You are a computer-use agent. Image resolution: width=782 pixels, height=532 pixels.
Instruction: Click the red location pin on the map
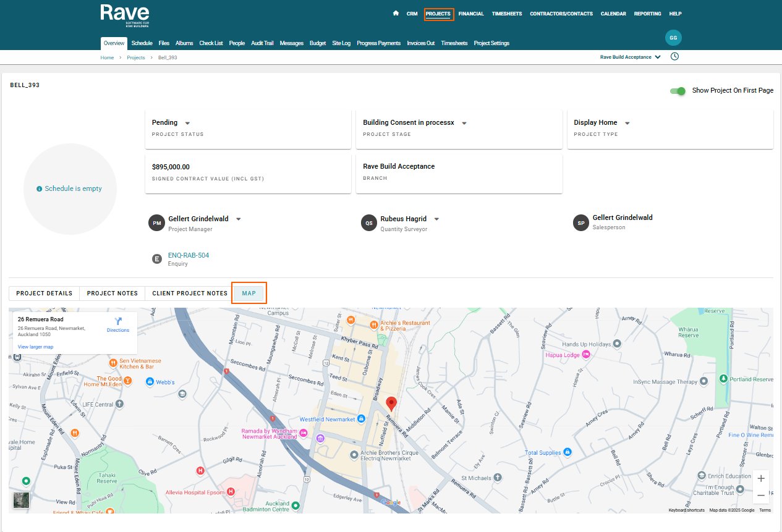tap(391, 405)
